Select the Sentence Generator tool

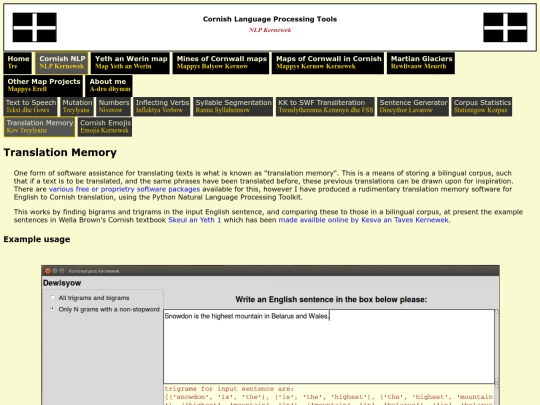[x=413, y=106]
